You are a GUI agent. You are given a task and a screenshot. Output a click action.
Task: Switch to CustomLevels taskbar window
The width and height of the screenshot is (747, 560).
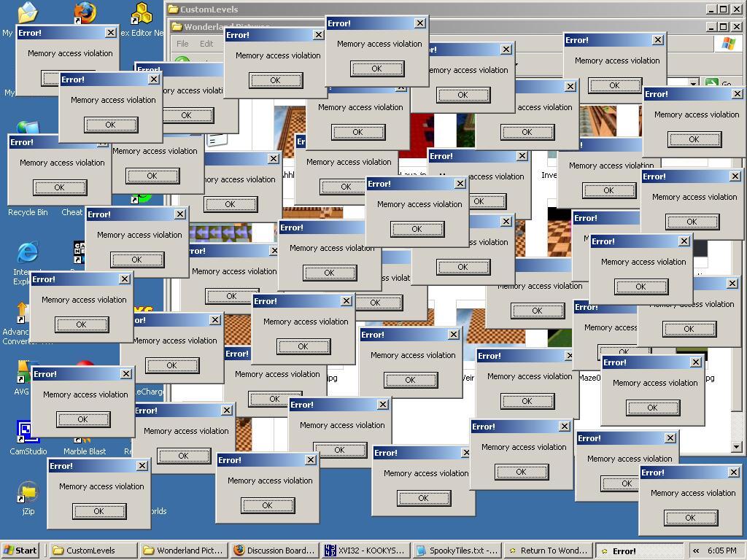[93, 551]
